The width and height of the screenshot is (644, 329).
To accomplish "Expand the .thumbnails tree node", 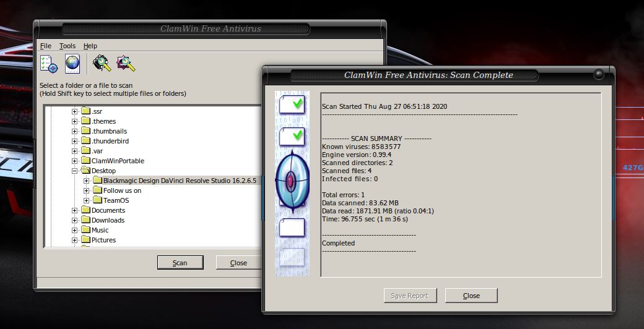I will coord(74,131).
